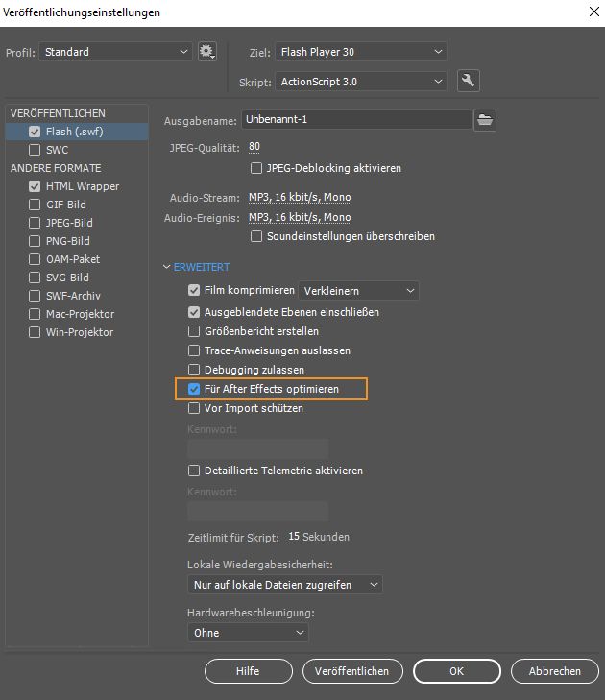Select Flash (.swf) in publish list
Viewport: 605px width, 700px height.
pos(73,132)
